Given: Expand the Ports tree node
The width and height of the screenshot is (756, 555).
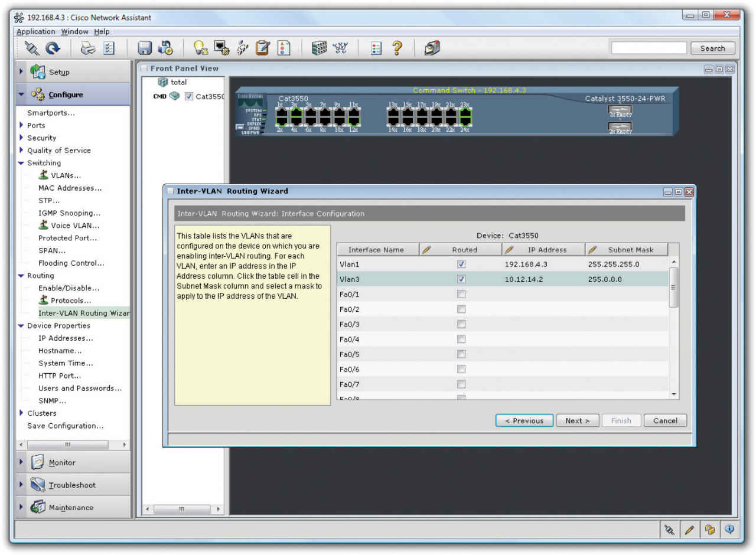Looking at the screenshot, I should coord(21,125).
